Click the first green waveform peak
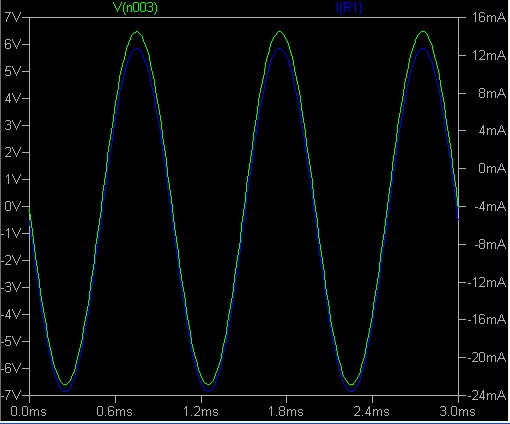 click(137, 32)
